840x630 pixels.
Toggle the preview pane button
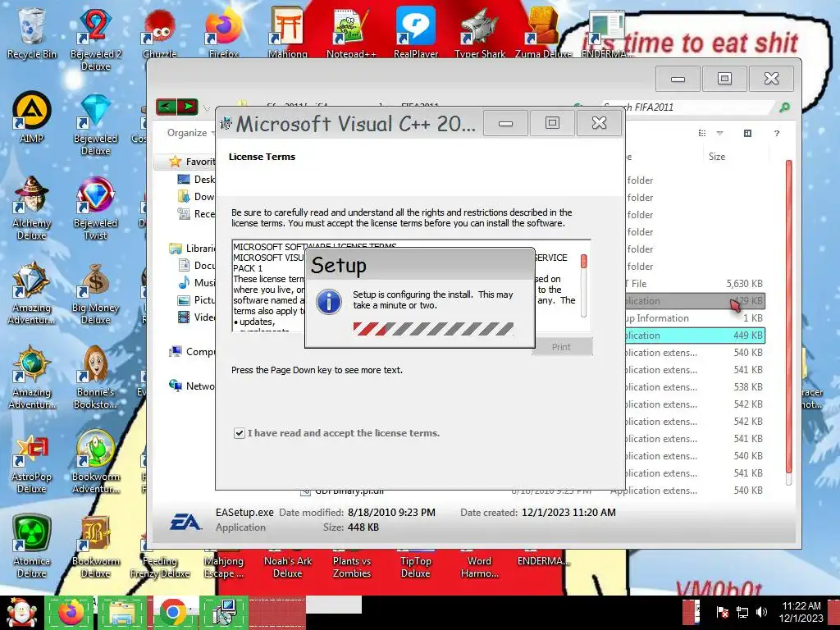(747, 134)
